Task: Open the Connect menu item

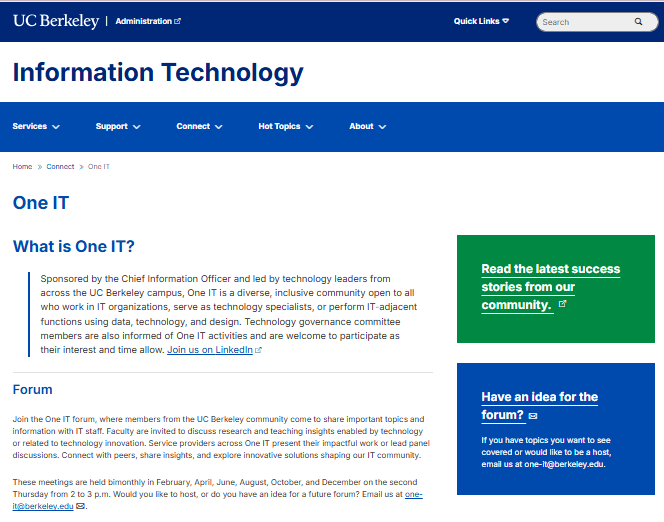Action: tap(193, 126)
